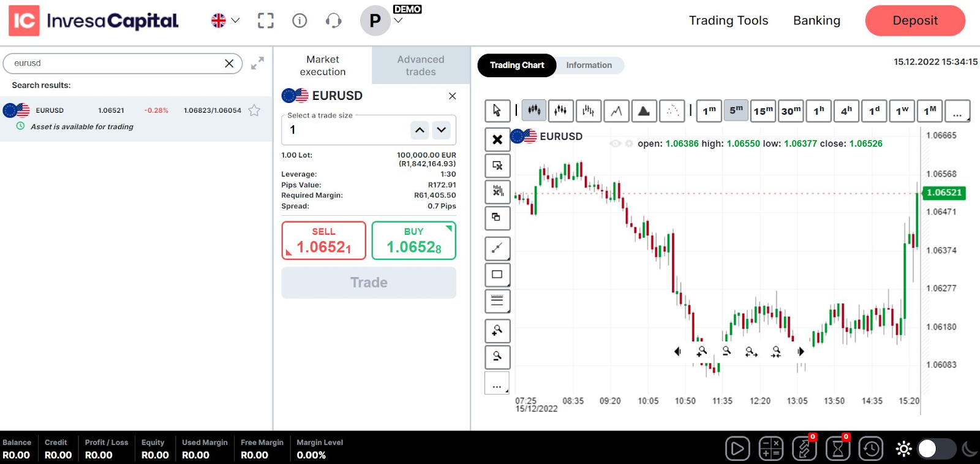
Task: Expand the demo account profile chevron
Action: (x=398, y=21)
